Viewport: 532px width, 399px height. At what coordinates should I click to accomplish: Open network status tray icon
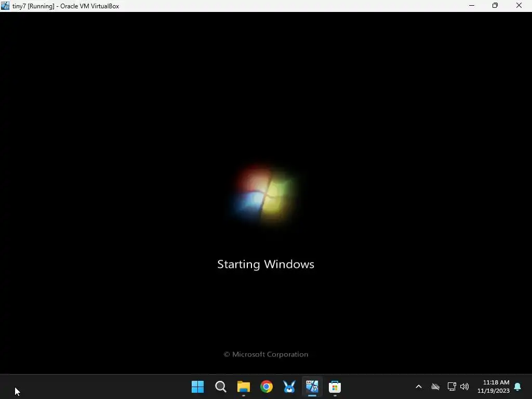451,387
